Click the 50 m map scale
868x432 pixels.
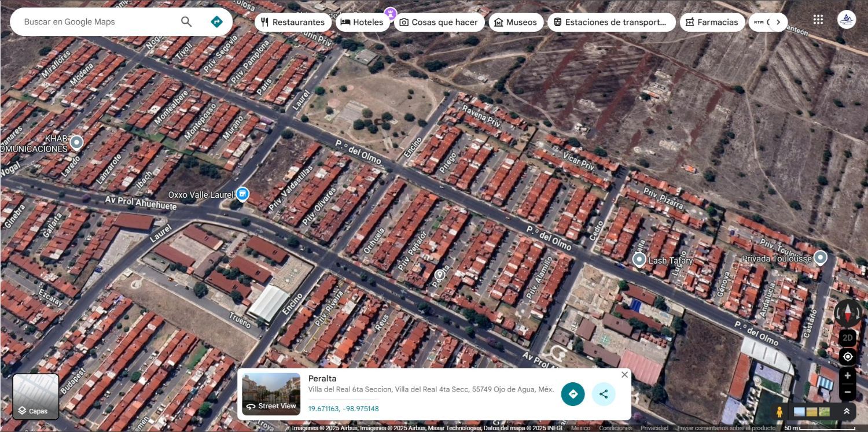tap(821, 428)
